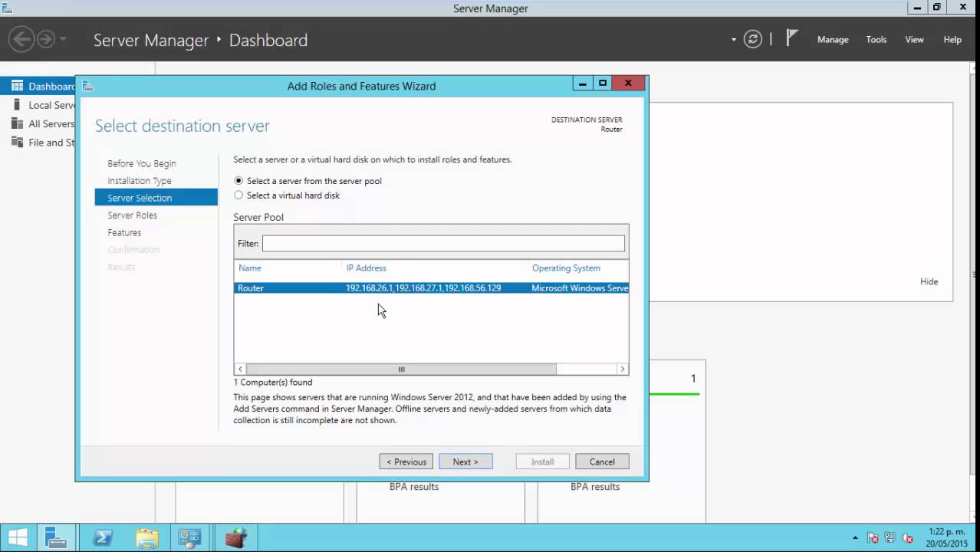
Task: Sort by the Name column header
Action: (249, 268)
